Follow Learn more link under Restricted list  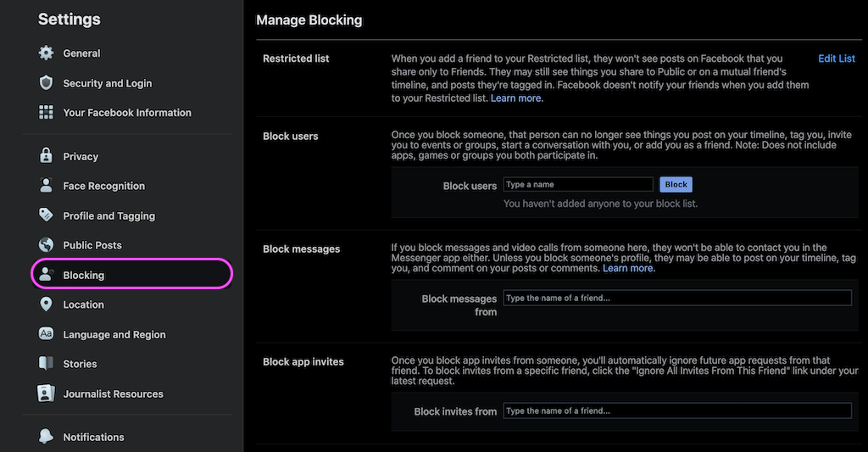click(515, 98)
